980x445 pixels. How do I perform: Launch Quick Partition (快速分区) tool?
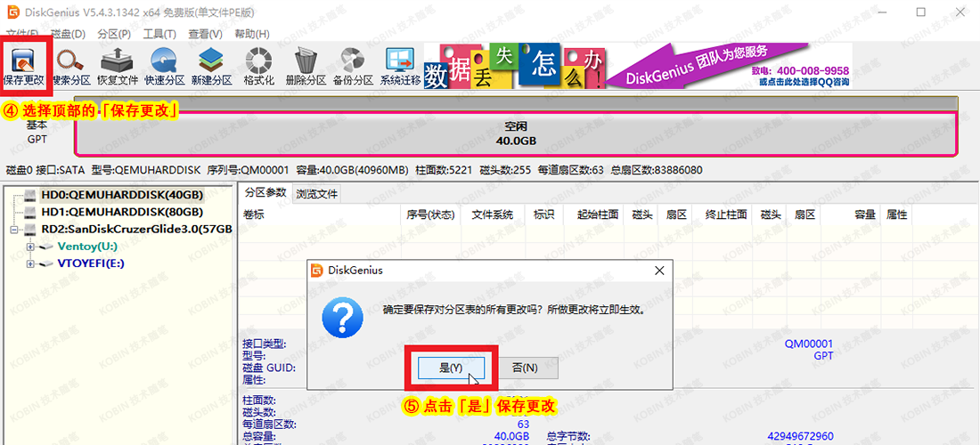pos(165,67)
